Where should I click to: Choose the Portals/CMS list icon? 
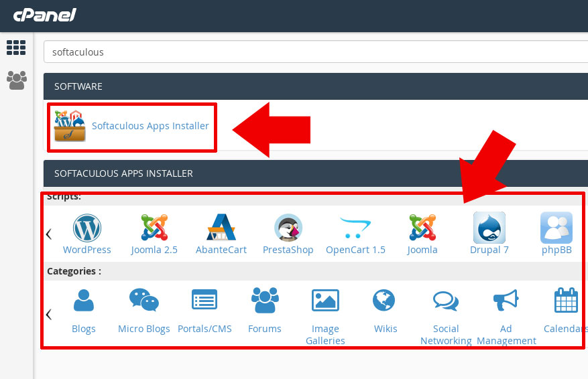[204, 299]
